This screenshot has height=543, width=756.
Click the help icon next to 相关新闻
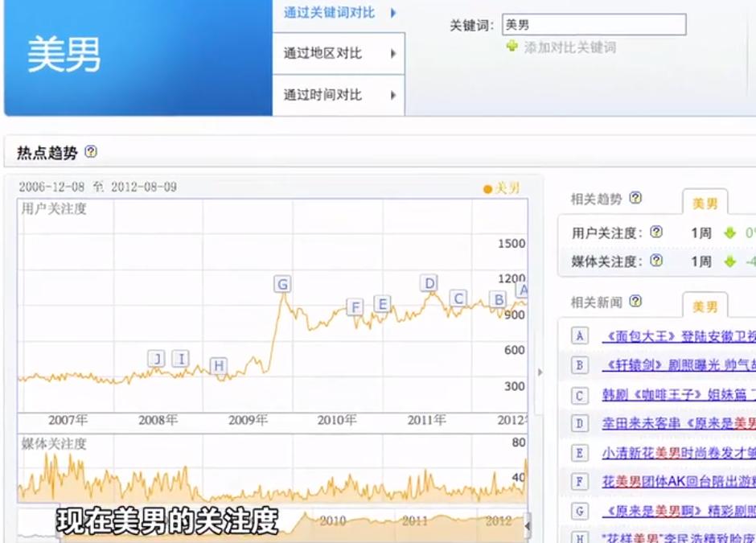[x=636, y=301]
